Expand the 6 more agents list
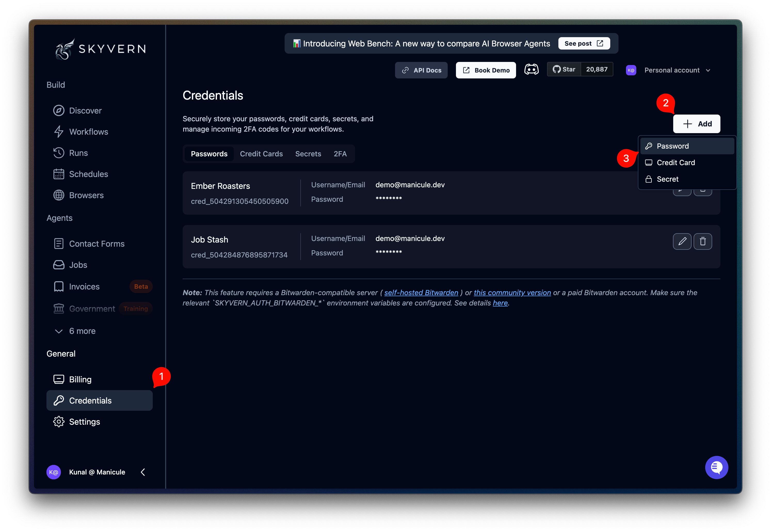This screenshot has height=532, width=771. [99, 331]
